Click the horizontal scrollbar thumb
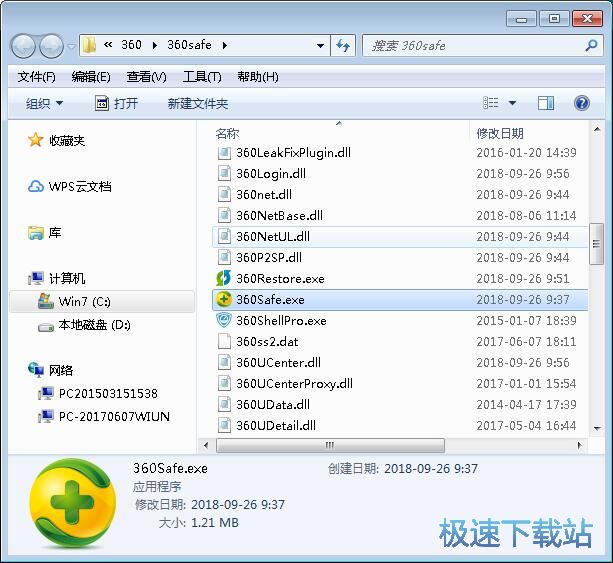This screenshot has height=563, width=613. 330,445
